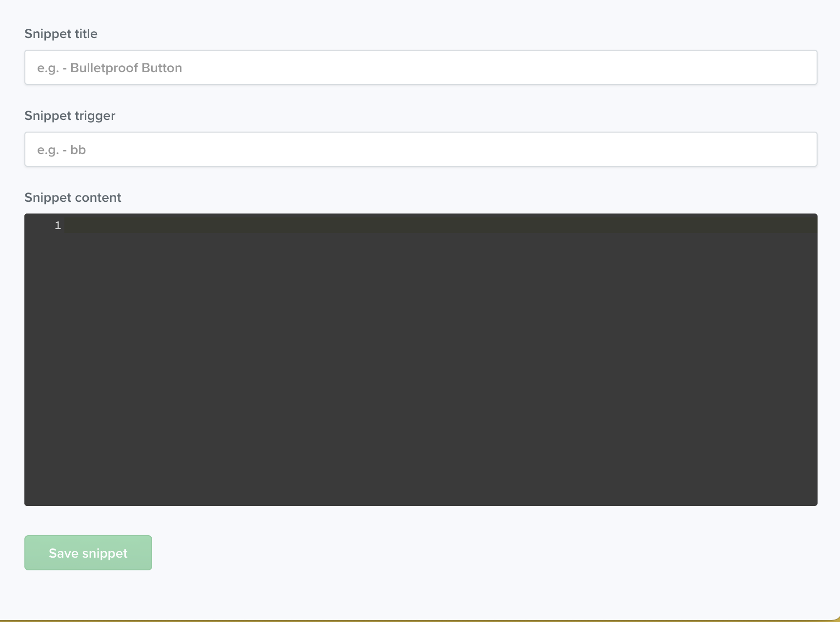The width and height of the screenshot is (840, 622).
Task: Click the "Snippet content" label
Action: [73, 197]
